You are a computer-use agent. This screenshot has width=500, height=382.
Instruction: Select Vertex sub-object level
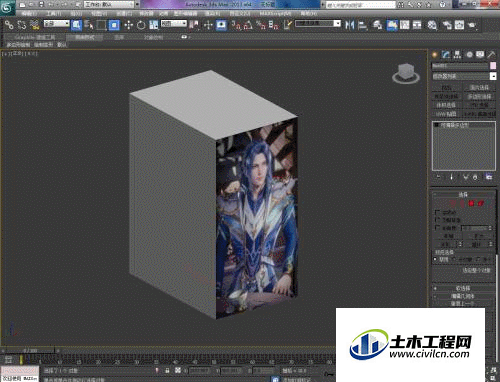point(444,203)
